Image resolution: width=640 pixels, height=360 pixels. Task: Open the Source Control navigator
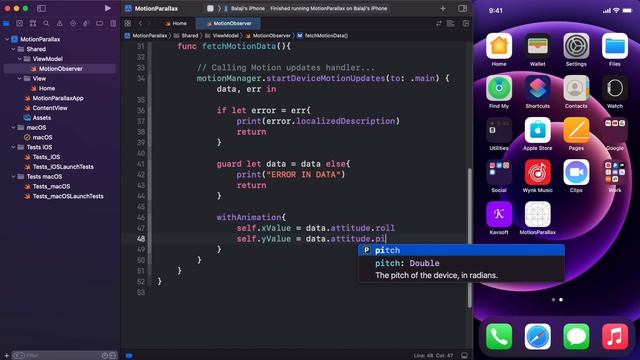pos(19,23)
